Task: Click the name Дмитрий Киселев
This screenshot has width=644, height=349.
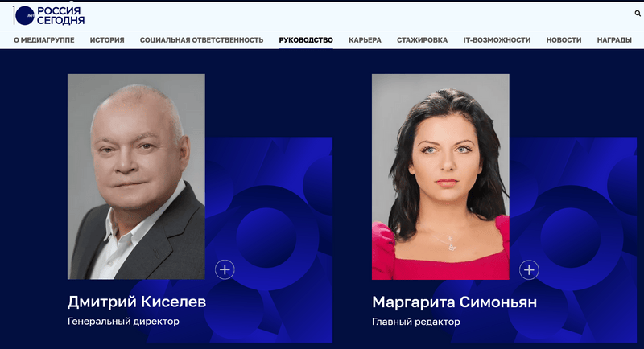Action: pos(137,302)
